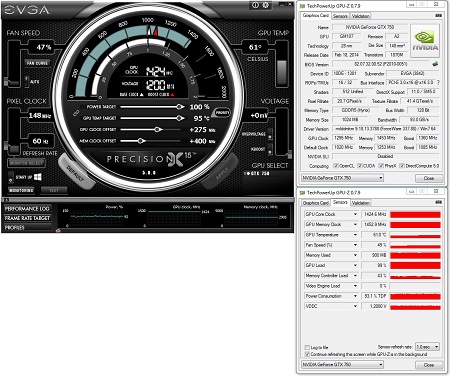Open VDDC sensor dropdown
This screenshot has height=376, width=450.
click(x=355, y=306)
